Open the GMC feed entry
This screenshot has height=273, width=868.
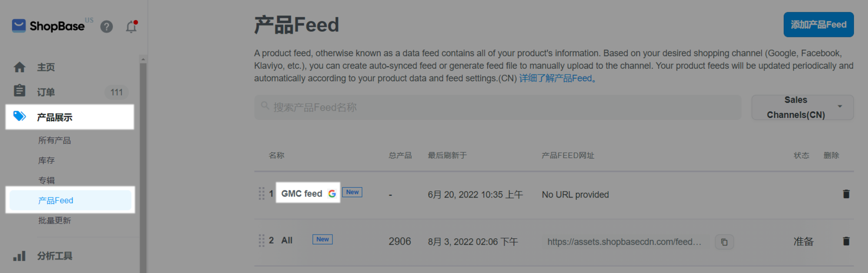[x=302, y=194]
